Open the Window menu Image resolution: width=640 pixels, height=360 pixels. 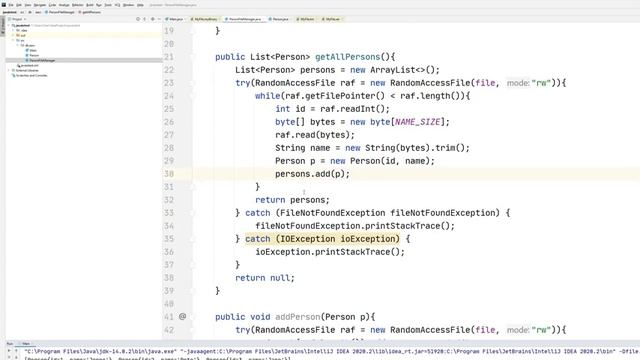[128, 5]
